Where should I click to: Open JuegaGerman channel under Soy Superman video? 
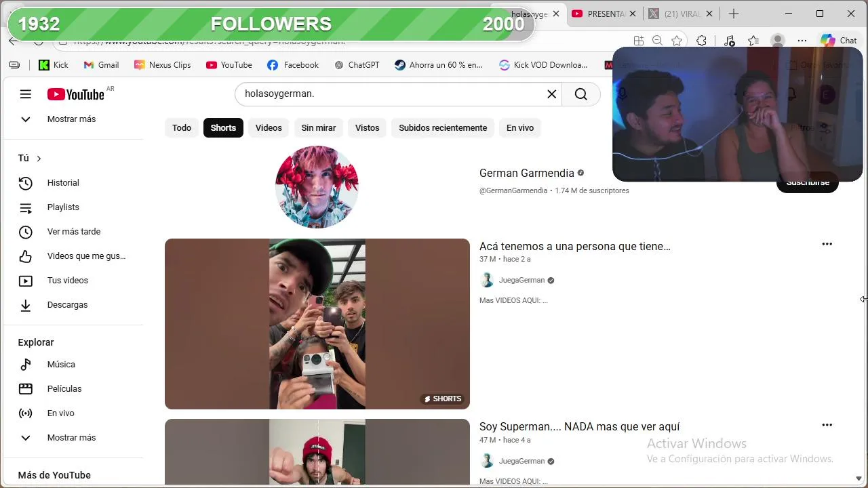522,462
